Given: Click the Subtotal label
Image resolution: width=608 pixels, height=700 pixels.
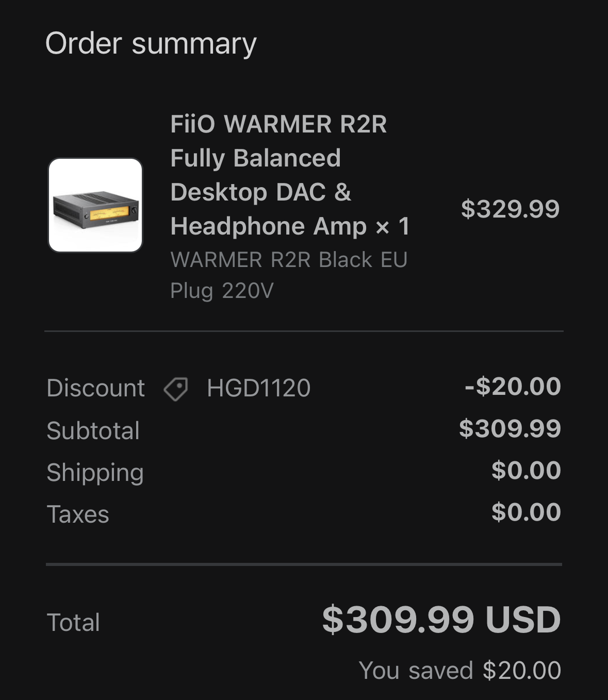Looking at the screenshot, I should point(93,430).
